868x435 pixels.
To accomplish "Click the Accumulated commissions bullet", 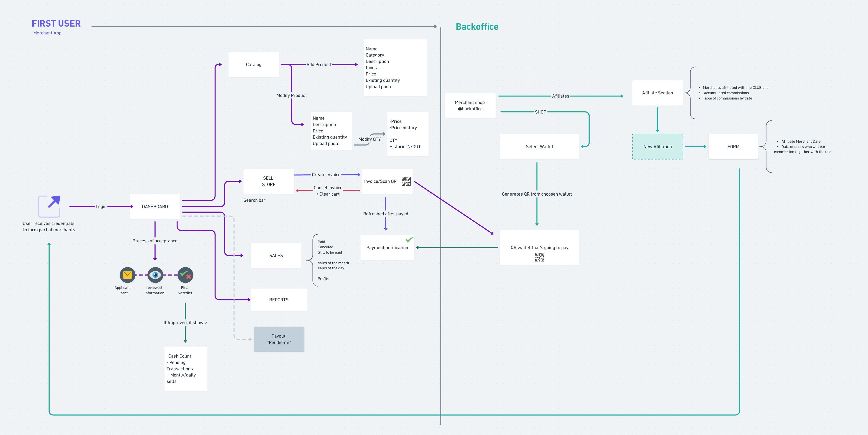I will [726, 93].
